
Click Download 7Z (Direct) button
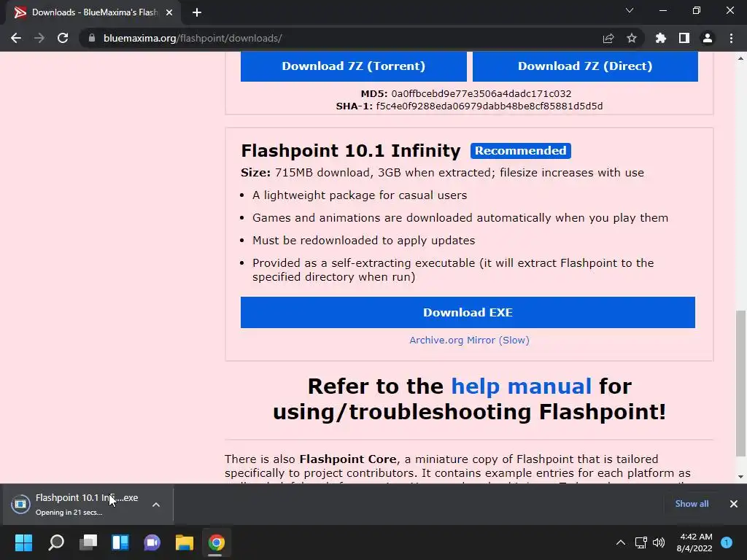585,66
